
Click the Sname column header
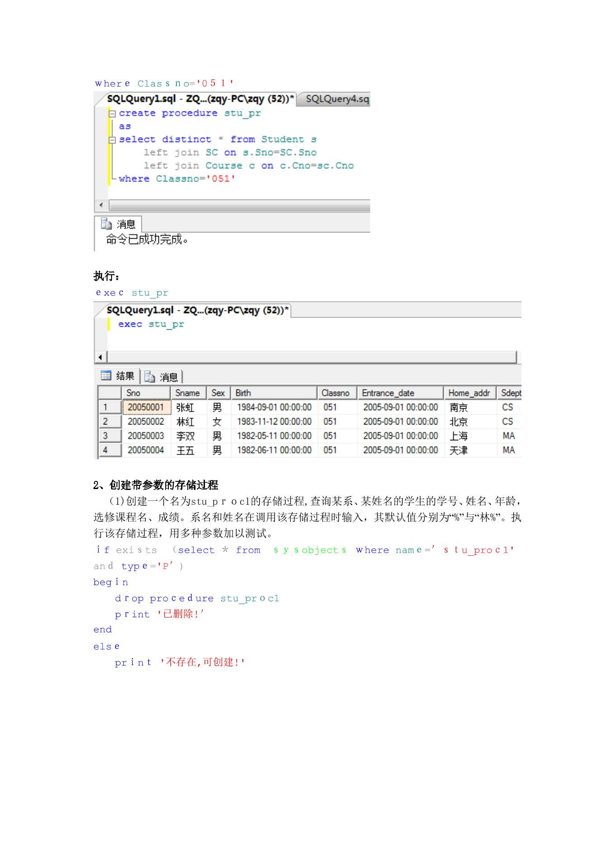tap(188, 393)
